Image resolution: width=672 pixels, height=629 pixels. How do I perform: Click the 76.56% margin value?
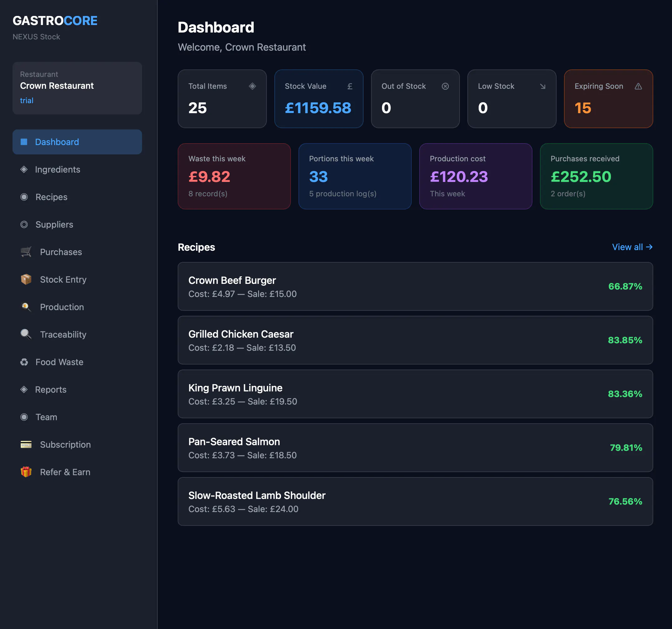pos(625,501)
